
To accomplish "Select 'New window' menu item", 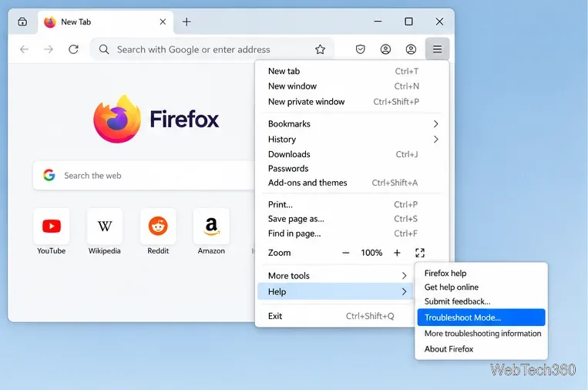I will pos(351,86).
